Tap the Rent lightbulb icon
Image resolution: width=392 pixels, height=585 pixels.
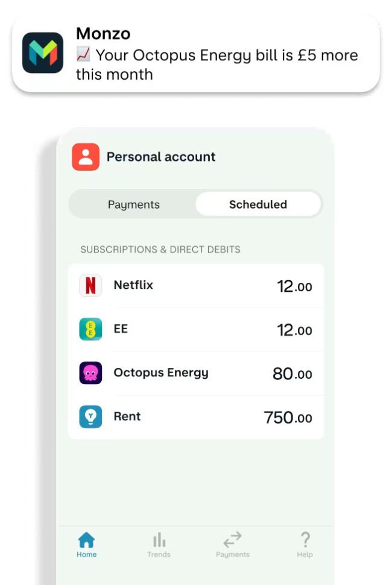click(x=90, y=417)
